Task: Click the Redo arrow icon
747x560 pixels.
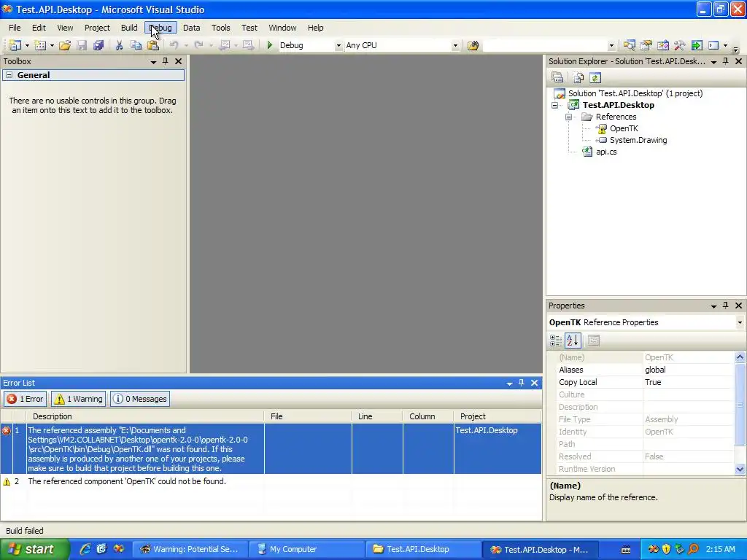Action: pos(199,45)
